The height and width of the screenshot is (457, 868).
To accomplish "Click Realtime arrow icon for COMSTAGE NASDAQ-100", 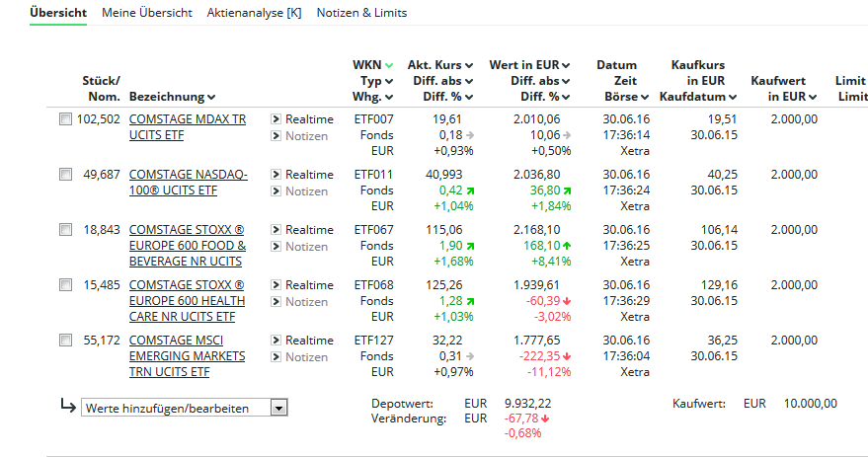I will tap(276, 175).
